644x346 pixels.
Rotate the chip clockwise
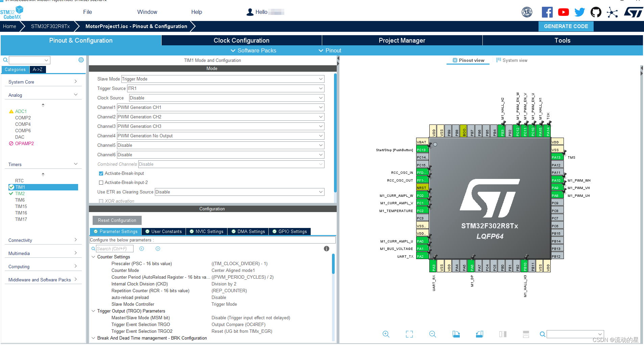click(x=456, y=334)
